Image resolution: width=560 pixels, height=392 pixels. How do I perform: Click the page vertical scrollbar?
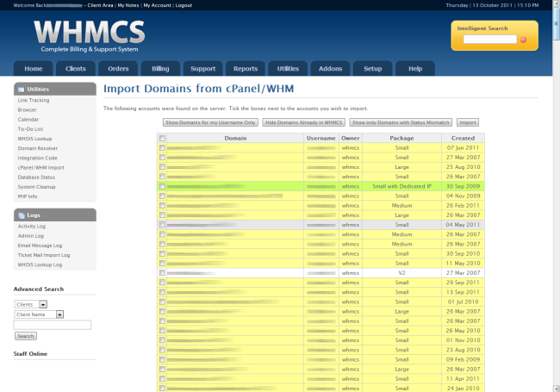[556, 196]
